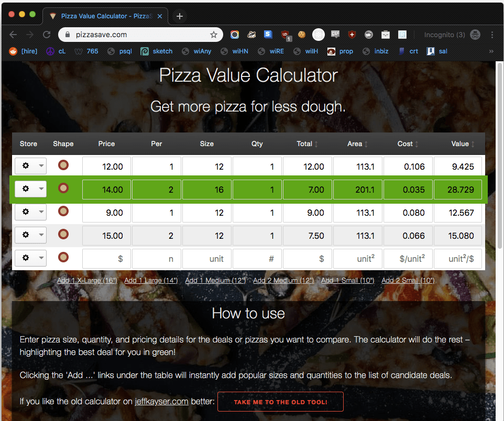Open the sketch bookmark
This screenshot has height=421, width=504.
coord(157,51)
